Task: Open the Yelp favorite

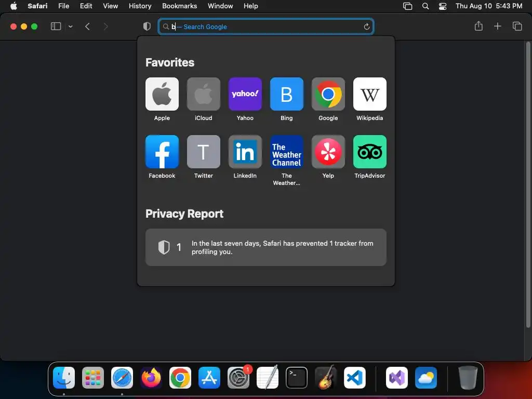Action: click(x=328, y=152)
